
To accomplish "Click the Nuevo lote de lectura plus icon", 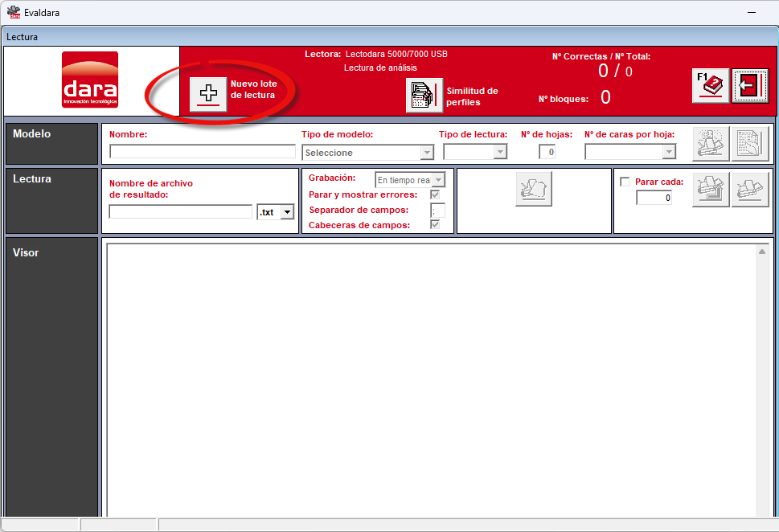I will coord(208,94).
